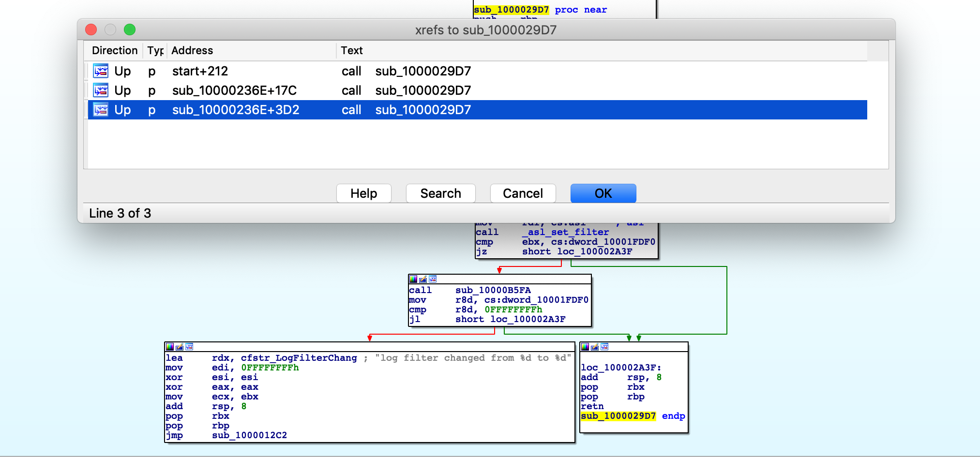Open the color palette icon on the loc_100002A3F node
The width and height of the screenshot is (980, 457).
[585, 347]
